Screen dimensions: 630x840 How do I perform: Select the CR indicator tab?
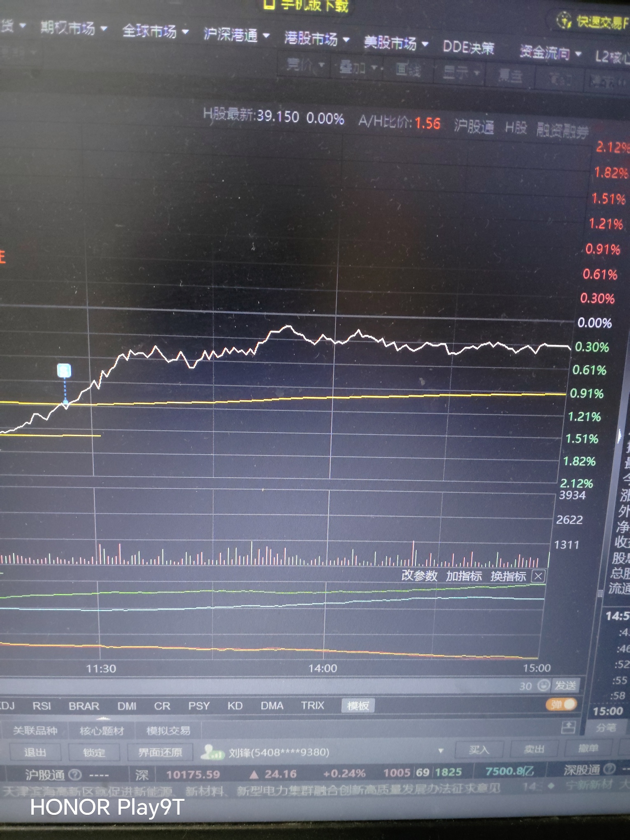(162, 706)
